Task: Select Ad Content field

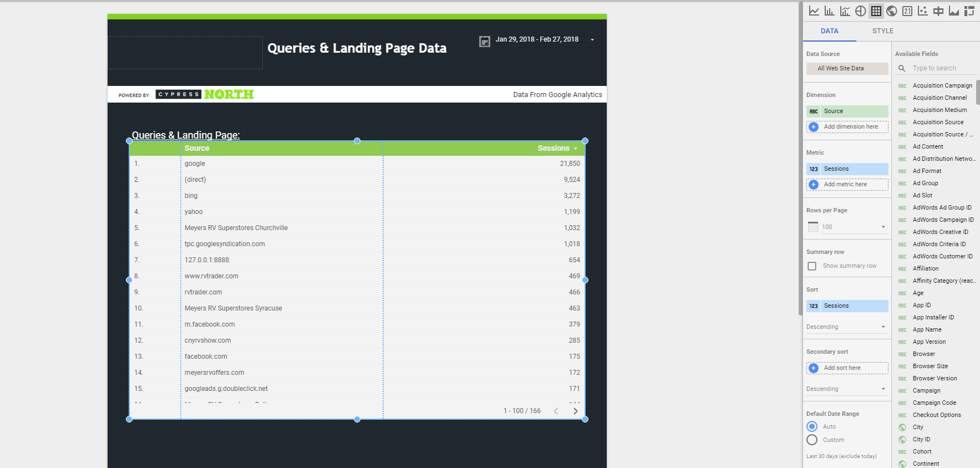Action: pyautogui.click(x=928, y=147)
